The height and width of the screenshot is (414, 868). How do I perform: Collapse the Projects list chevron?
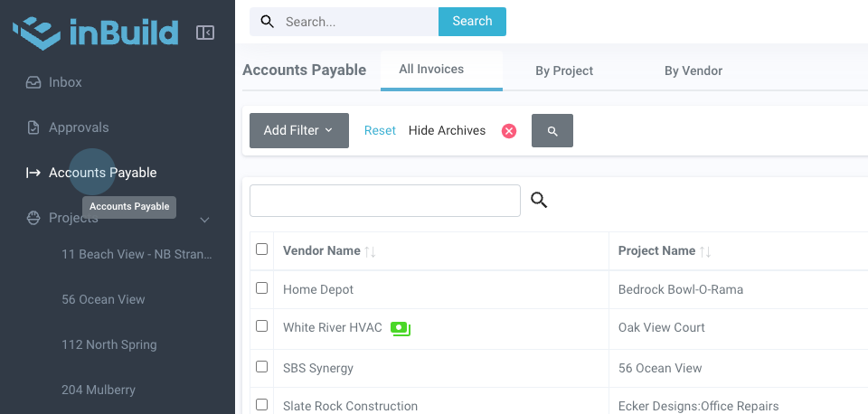204,220
